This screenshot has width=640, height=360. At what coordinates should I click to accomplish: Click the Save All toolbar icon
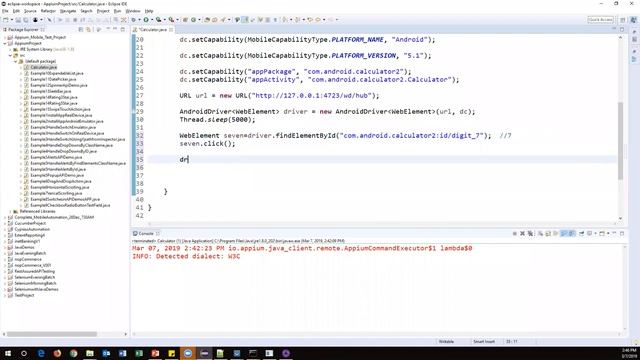25,20
